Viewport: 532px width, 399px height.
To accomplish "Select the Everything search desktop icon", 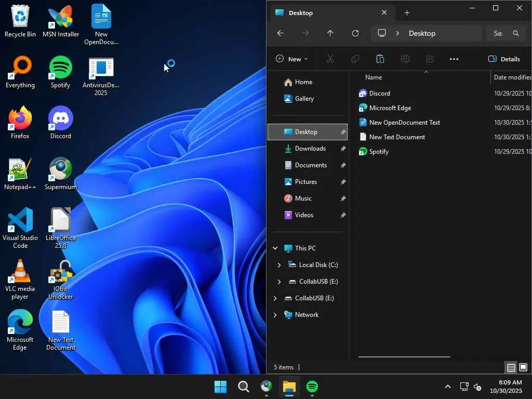I will (x=20, y=72).
